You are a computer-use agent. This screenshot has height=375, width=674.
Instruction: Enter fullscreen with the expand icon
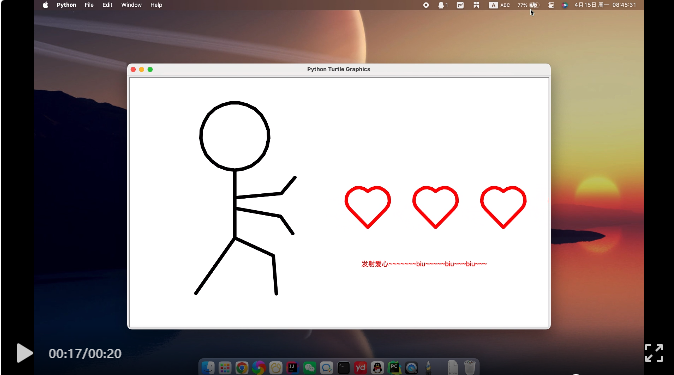click(653, 353)
